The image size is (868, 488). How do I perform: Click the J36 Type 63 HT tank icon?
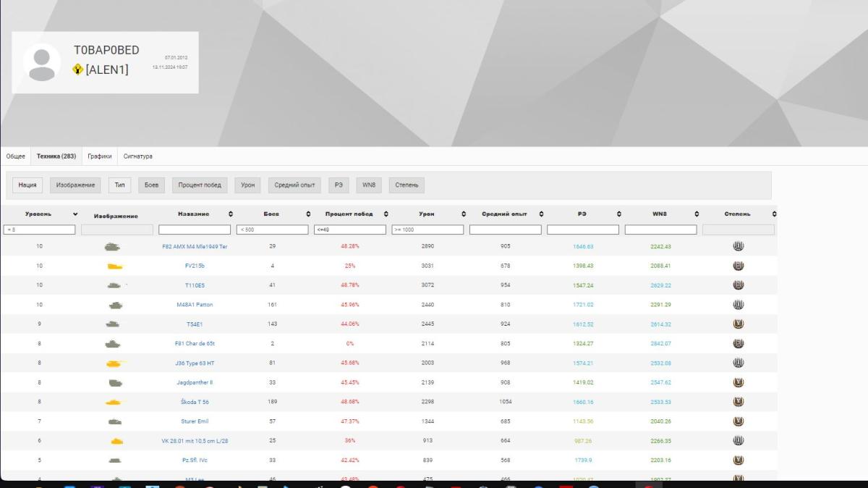pyautogui.click(x=114, y=363)
